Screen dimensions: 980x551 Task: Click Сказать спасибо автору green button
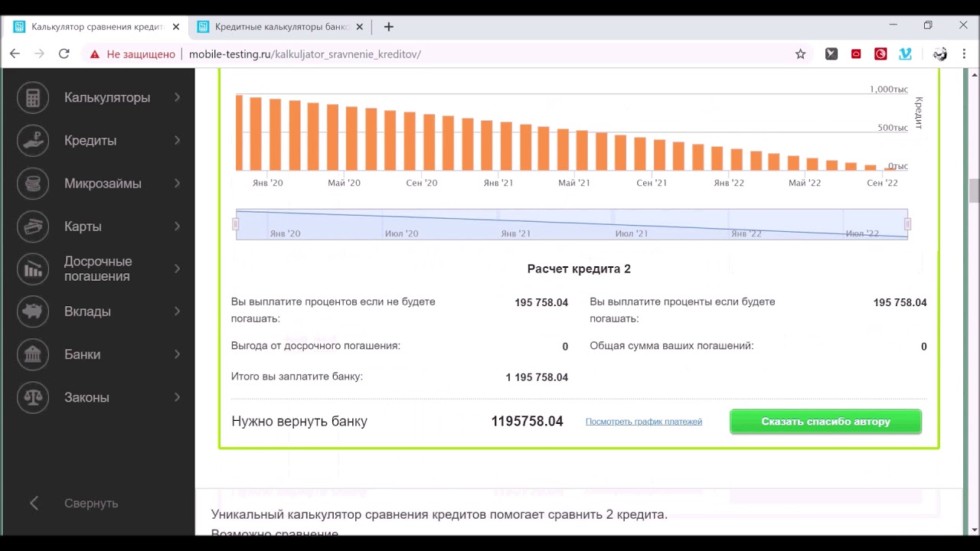825,422
